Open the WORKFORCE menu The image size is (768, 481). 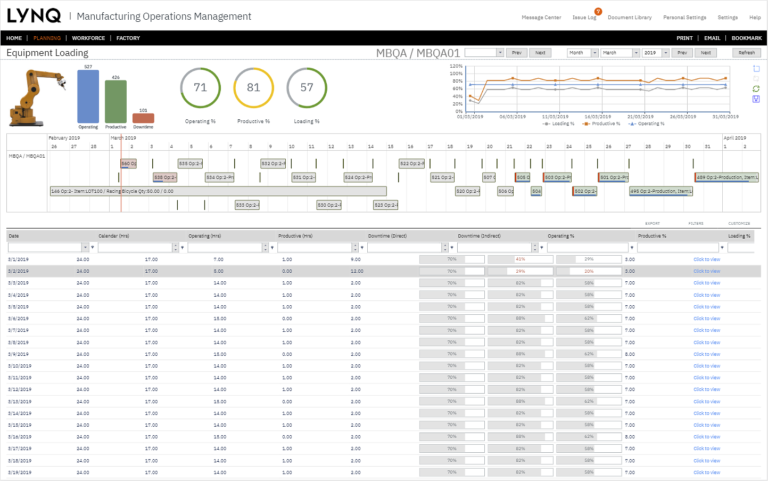88,38
